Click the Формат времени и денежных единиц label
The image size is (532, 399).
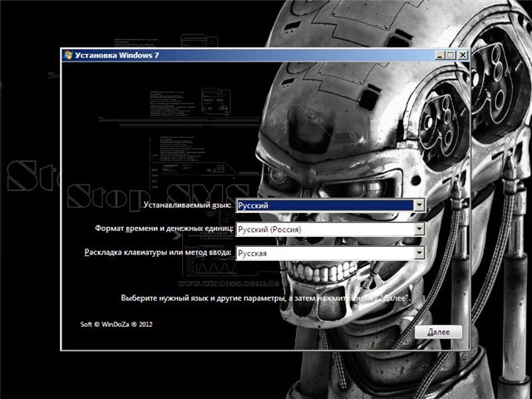[x=163, y=228]
